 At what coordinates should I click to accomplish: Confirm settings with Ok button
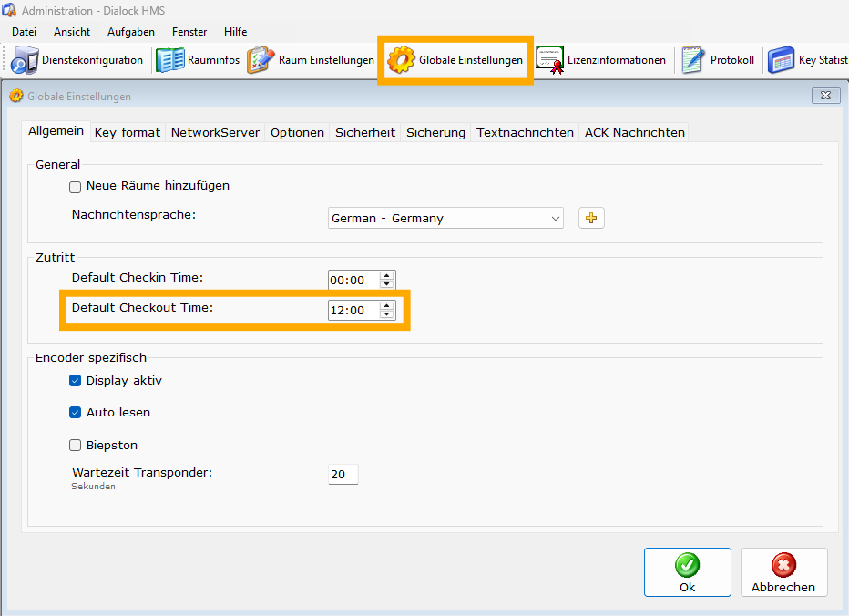[x=687, y=572]
